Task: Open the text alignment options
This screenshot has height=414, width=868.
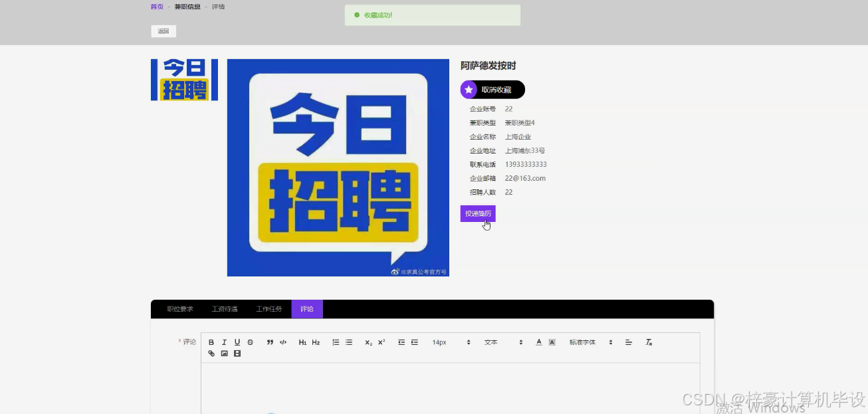Action: tap(628, 342)
